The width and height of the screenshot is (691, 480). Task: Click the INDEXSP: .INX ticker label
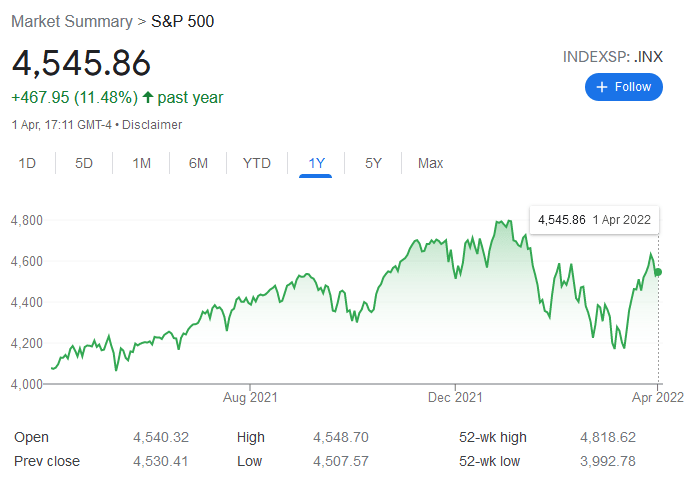pyautogui.click(x=613, y=57)
